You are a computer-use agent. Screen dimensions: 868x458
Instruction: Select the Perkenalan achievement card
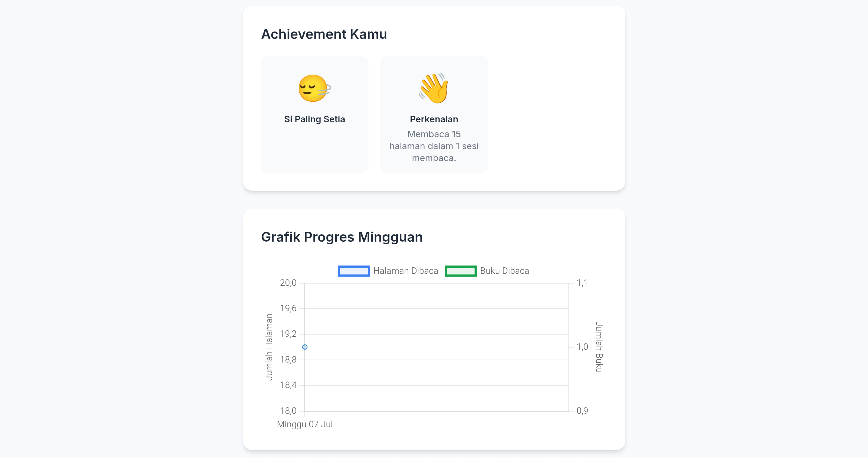pos(434,114)
